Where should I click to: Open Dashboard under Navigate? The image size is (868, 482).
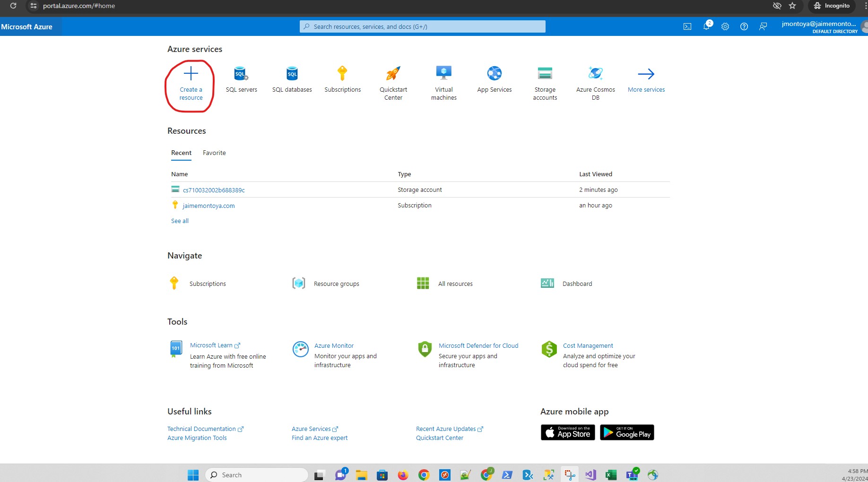566,284
